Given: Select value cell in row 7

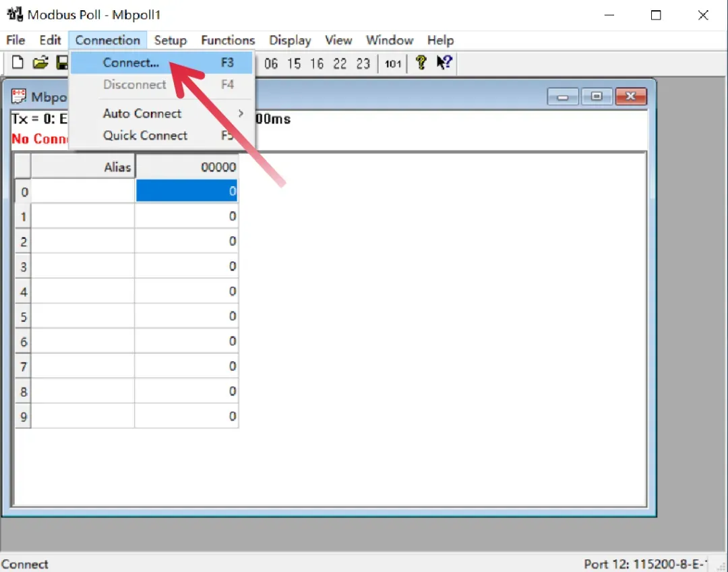Looking at the screenshot, I should [x=187, y=367].
